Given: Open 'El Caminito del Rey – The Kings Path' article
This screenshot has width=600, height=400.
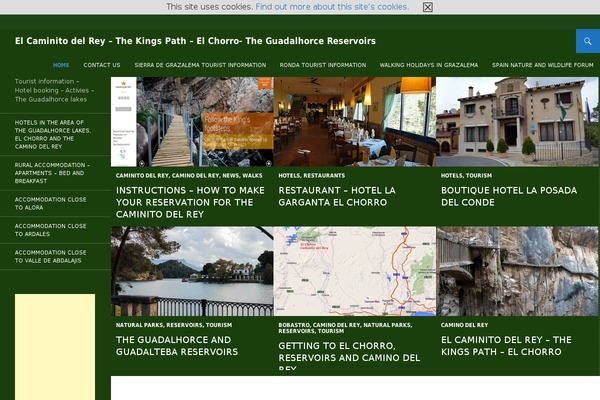Looking at the screenshot, I should pos(506,346).
